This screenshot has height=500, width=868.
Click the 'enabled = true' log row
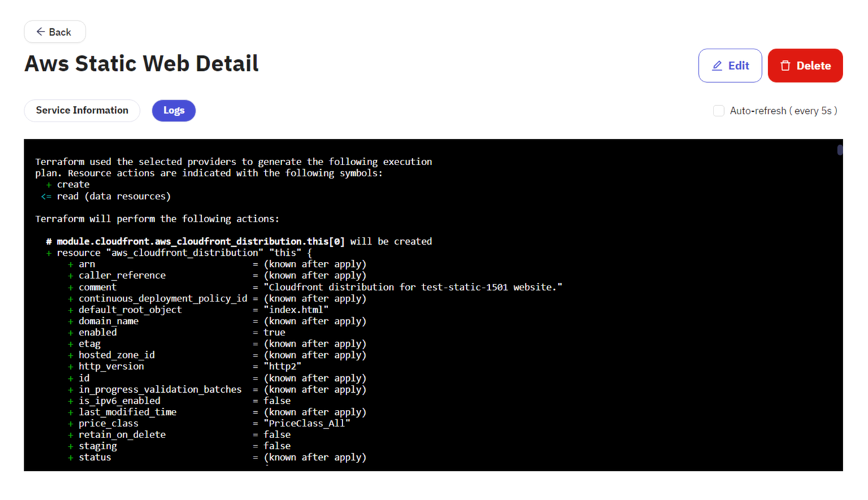coord(176,332)
